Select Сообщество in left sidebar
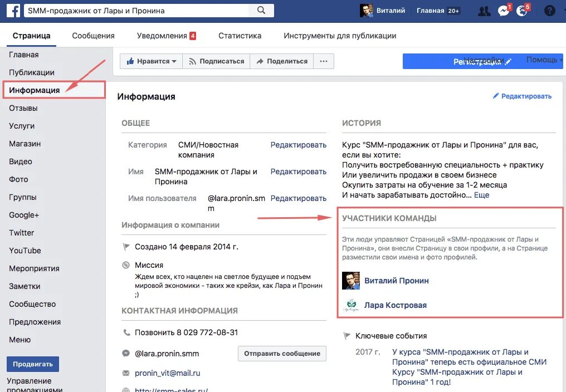 click(x=32, y=304)
